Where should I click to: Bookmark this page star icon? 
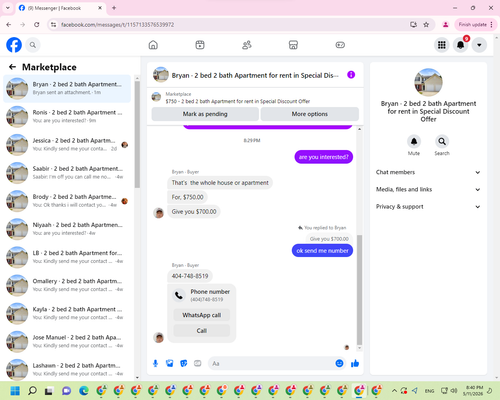point(426,25)
